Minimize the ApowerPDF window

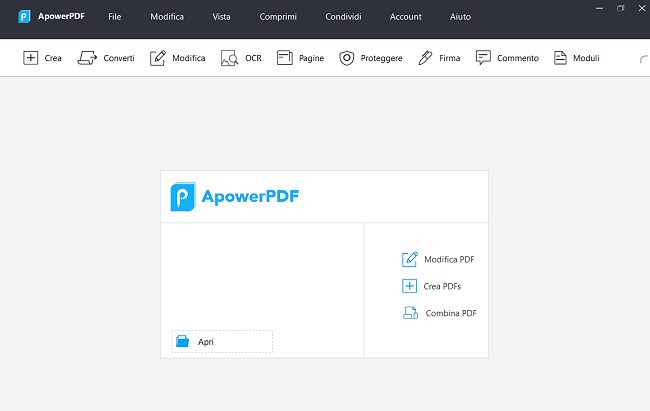[x=599, y=8]
